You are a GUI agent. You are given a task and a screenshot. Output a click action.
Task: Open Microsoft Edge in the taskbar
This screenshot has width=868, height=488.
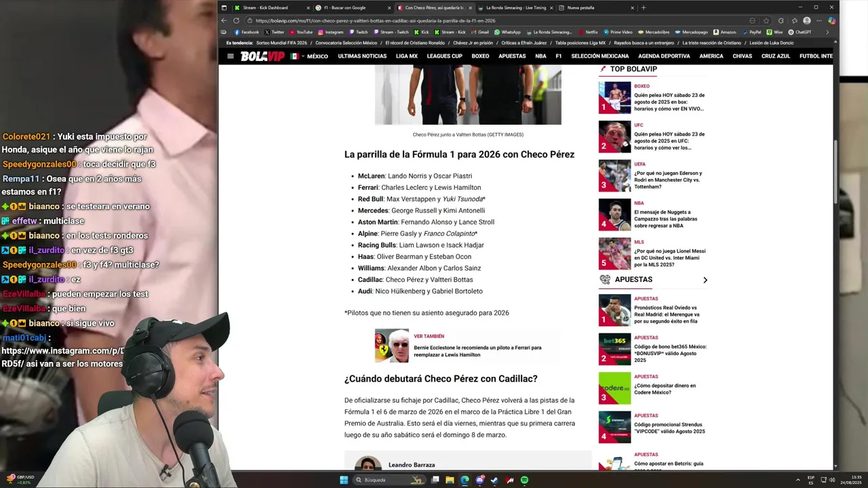point(465,480)
